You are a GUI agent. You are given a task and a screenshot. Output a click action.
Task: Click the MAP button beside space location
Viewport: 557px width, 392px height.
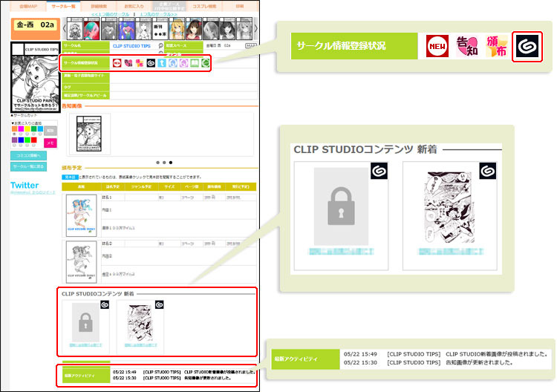point(251,46)
